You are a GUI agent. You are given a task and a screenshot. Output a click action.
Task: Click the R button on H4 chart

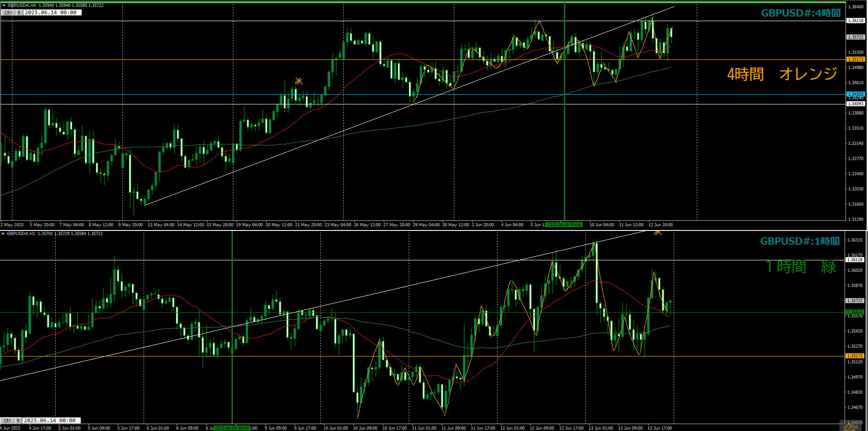(x=19, y=13)
